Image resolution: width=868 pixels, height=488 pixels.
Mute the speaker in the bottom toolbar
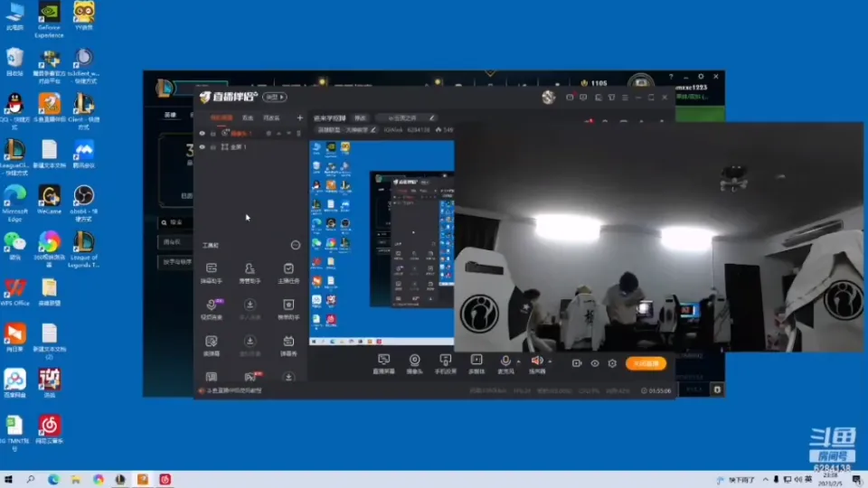pos(537,361)
